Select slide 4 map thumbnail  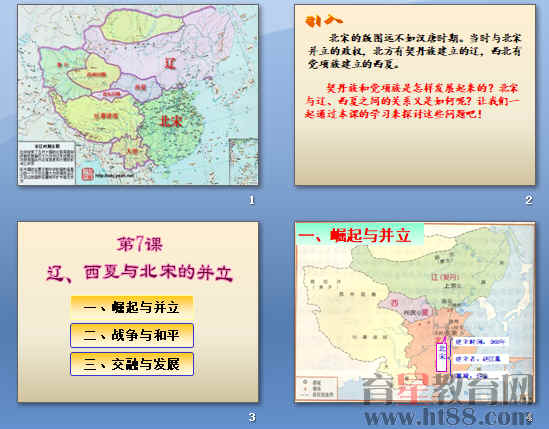coord(415,312)
